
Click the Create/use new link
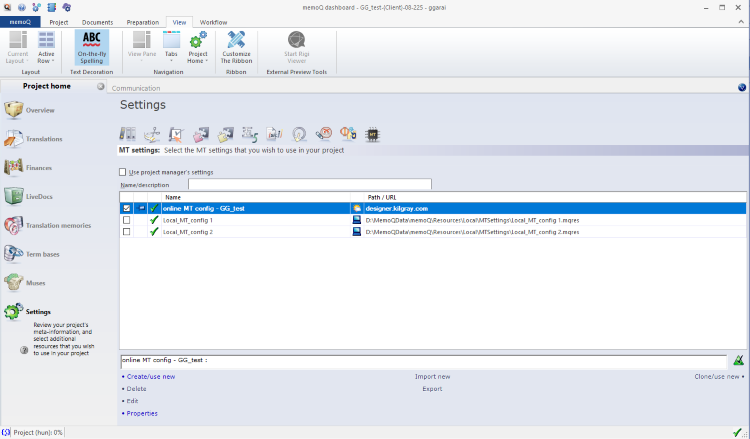(151, 377)
